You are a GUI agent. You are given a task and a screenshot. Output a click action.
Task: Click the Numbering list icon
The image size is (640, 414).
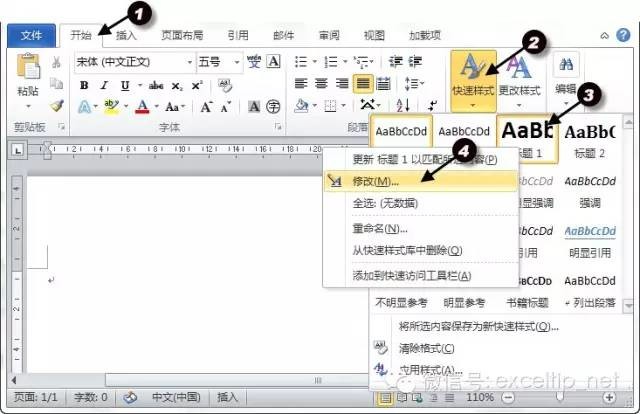[331, 62]
